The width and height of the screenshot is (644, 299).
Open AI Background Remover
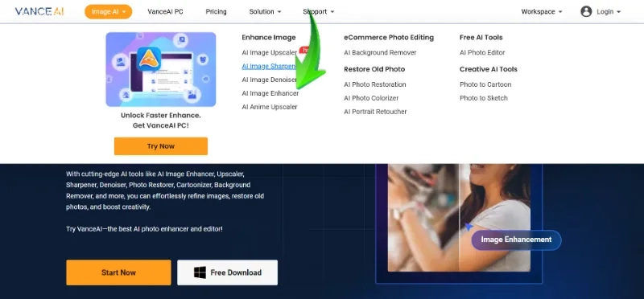tap(380, 52)
